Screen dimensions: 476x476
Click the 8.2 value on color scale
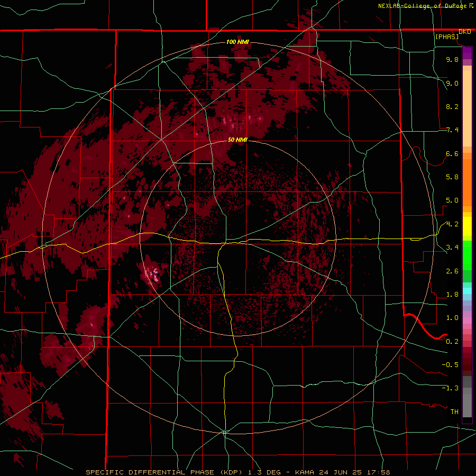click(452, 106)
